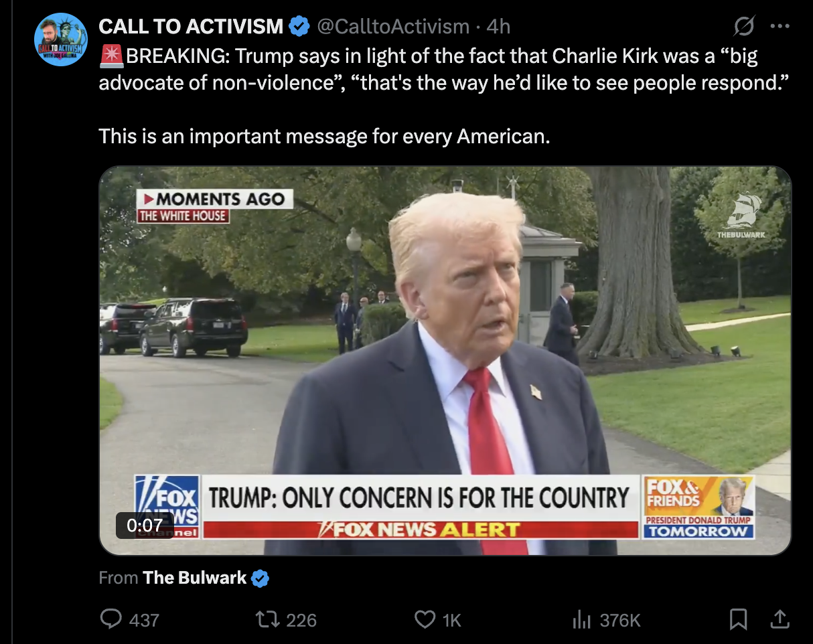Open the three-dot more options menu
The image size is (813, 644).
click(x=780, y=27)
